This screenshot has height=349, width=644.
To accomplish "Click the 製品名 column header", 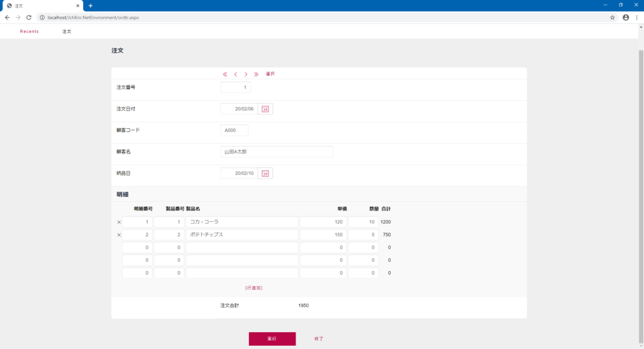I will pos(193,209).
